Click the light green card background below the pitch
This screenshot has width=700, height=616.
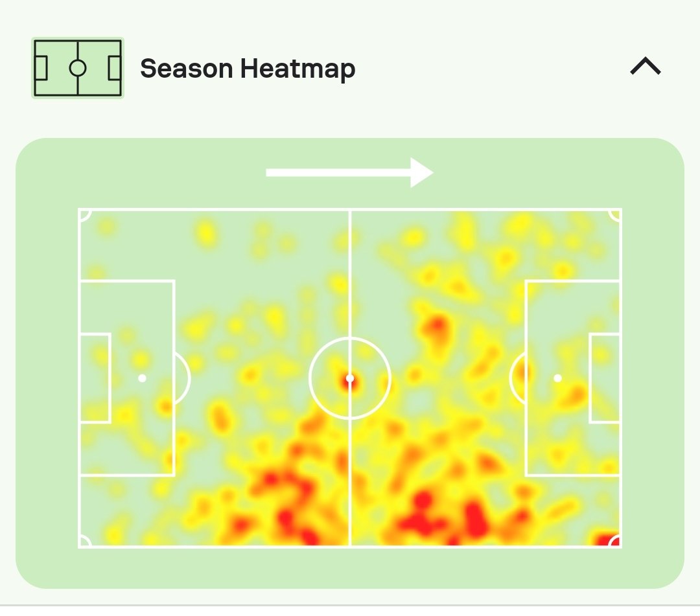tap(349, 567)
